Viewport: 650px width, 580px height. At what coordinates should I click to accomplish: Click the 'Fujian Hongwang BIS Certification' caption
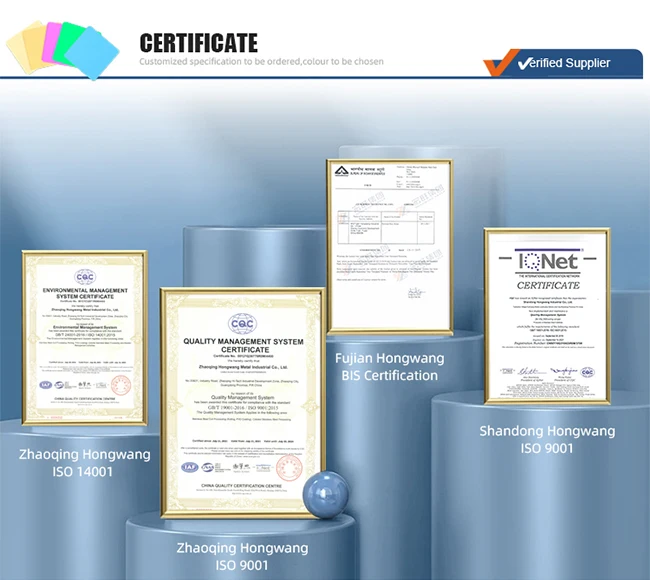(x=390, y=366)
